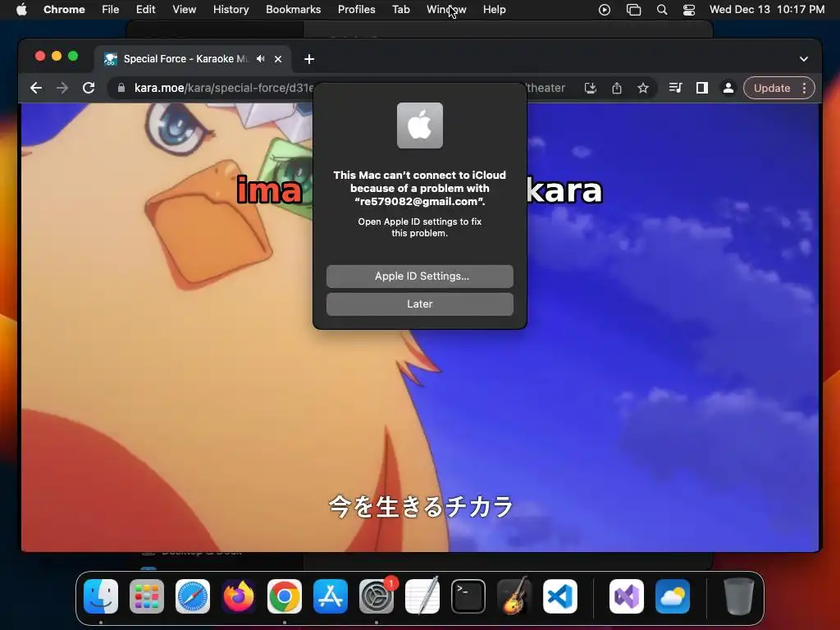The width and height of the screenshot is (840, 630).
Task: Dismiss dialog with Later button
Action: 419,304
